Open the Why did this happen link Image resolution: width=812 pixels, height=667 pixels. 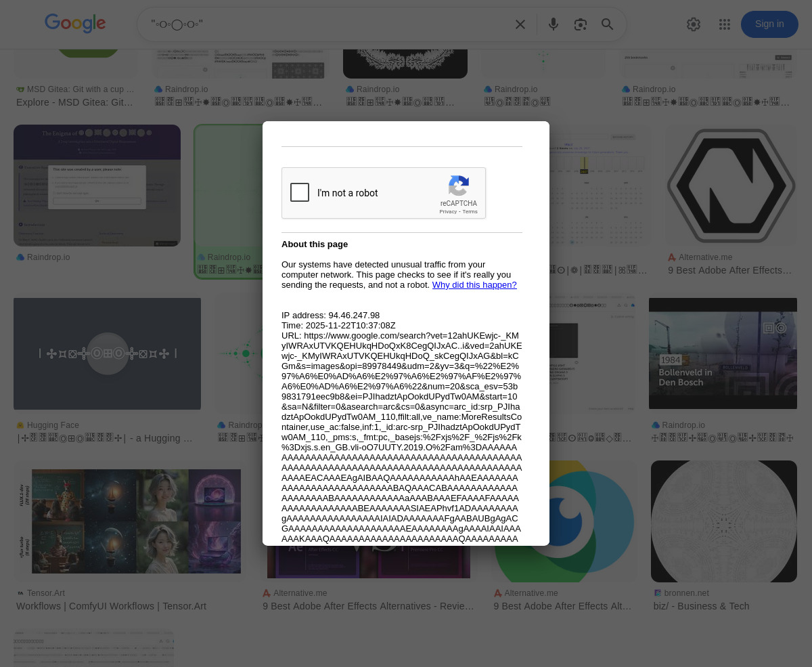(x=474, y=285)
